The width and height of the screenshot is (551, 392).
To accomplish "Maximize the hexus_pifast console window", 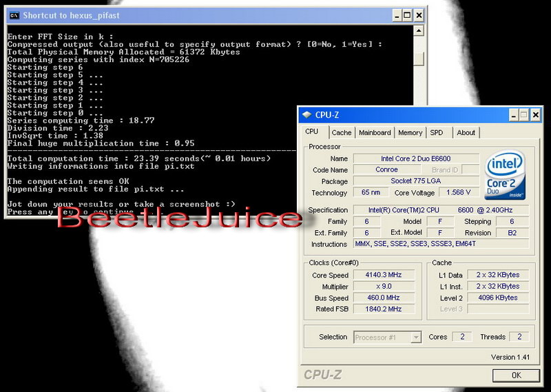I will coord(407,15).
